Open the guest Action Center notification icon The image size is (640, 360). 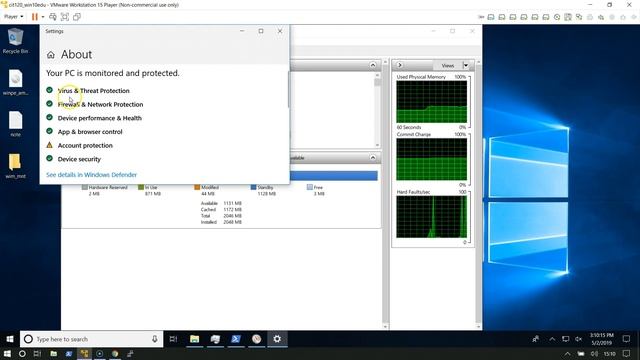pos(626,339)
